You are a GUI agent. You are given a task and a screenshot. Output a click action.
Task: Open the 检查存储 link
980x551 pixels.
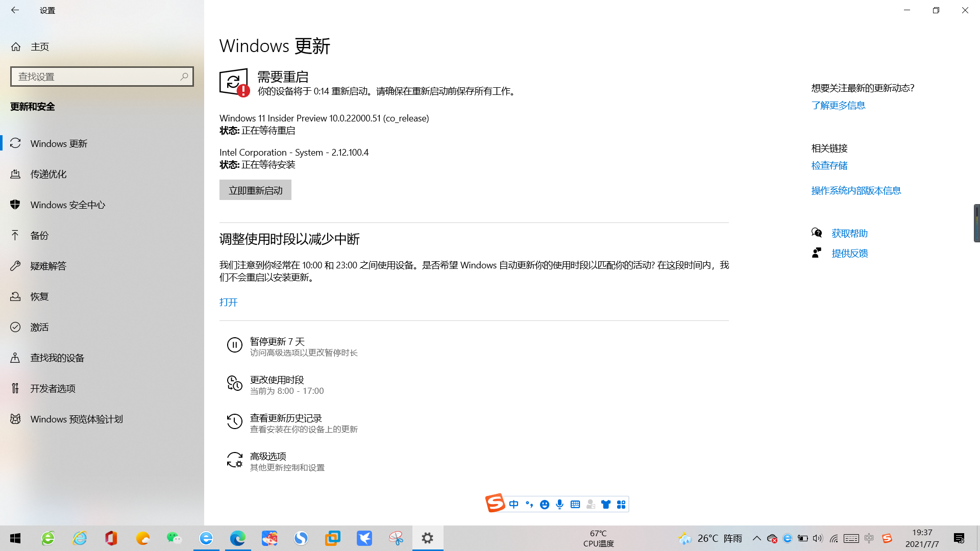click(829, 165)
